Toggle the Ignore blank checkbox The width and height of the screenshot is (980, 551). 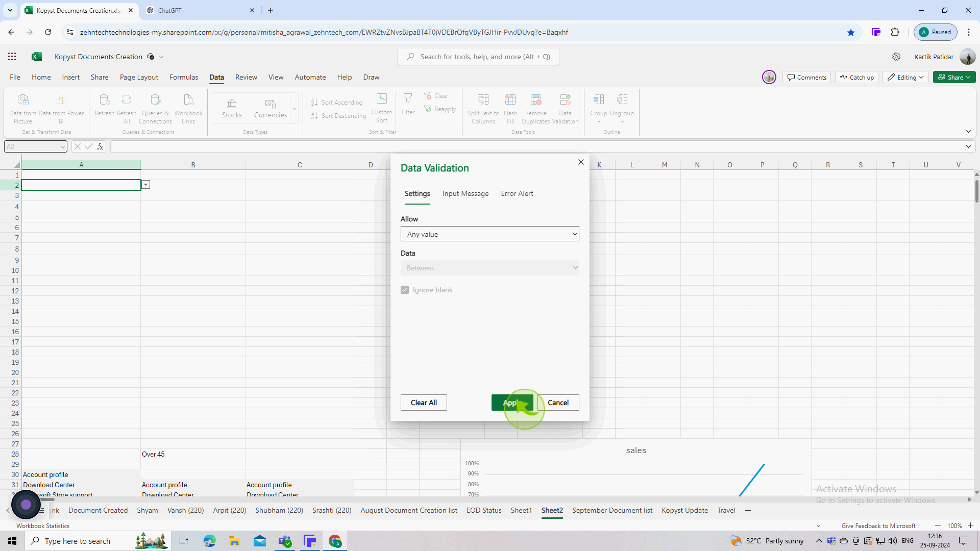405,290
